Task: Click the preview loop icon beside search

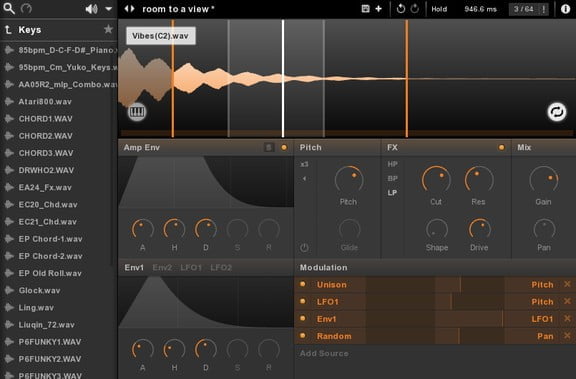Action: pos(26,8)
